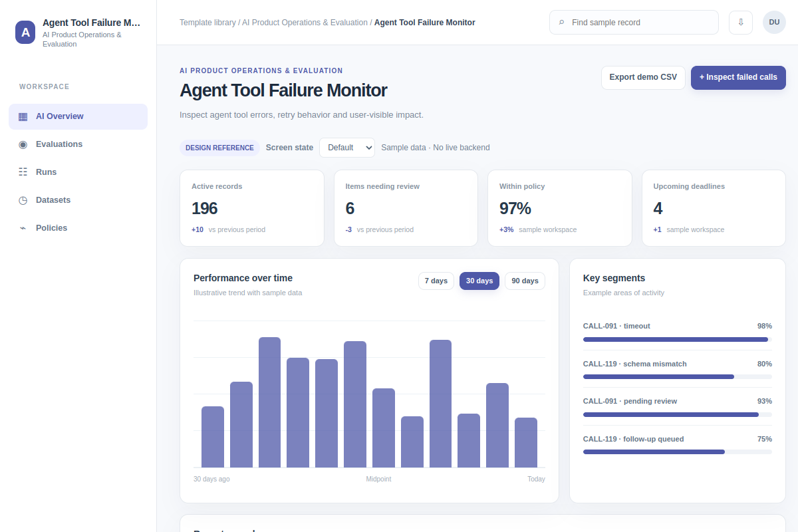Select the 7 days range

[x=436, y=281]
